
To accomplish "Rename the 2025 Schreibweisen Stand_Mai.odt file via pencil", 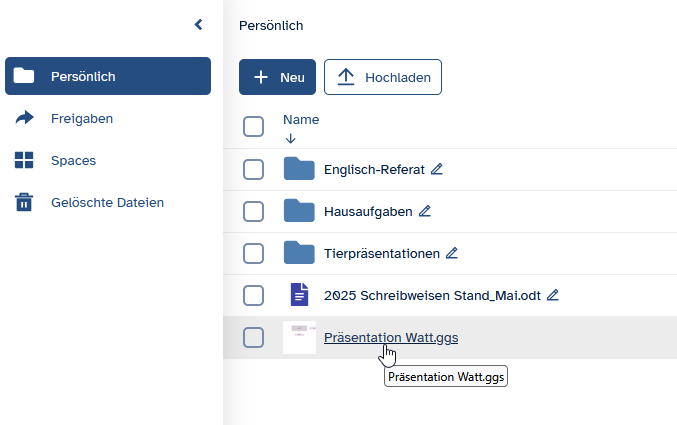I will pyautogui.click(x=552, y=295).
